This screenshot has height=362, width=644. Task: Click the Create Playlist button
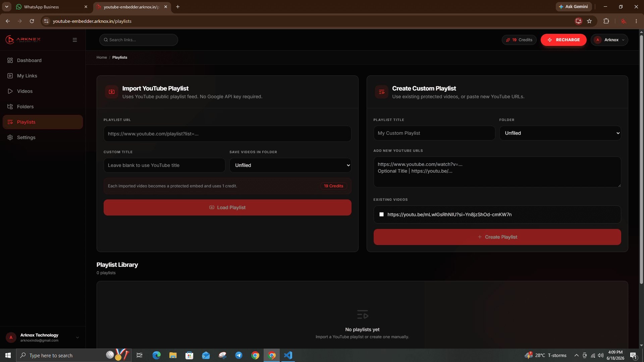[x=497, y=237]
